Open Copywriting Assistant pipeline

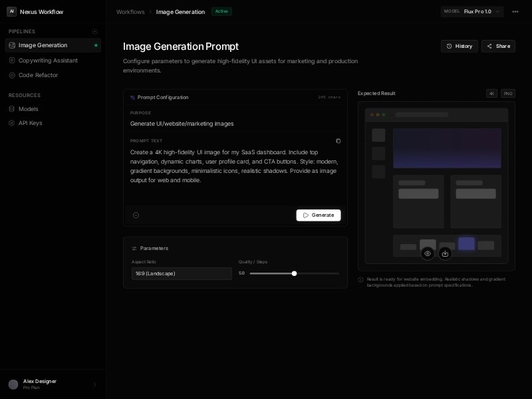click(x=48, y=61)
